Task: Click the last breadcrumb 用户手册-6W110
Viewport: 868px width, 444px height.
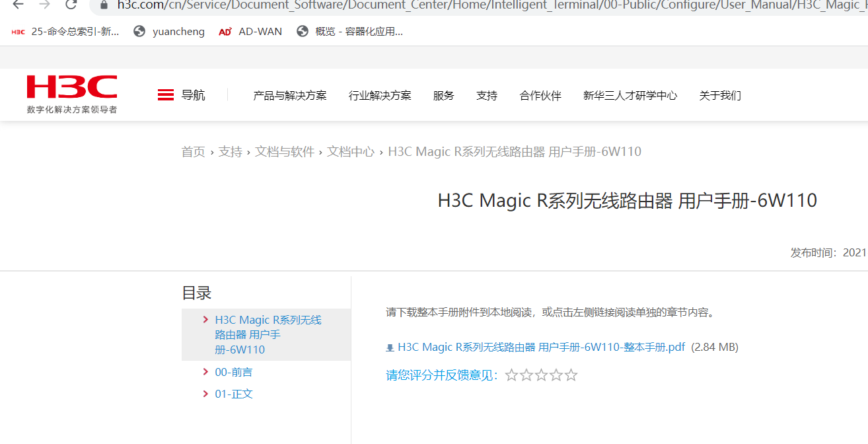Action: (x=515, y=152)
